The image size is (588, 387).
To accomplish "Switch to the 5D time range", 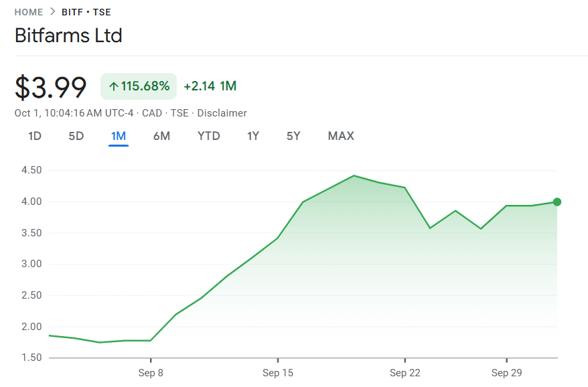I will point(76,136).
